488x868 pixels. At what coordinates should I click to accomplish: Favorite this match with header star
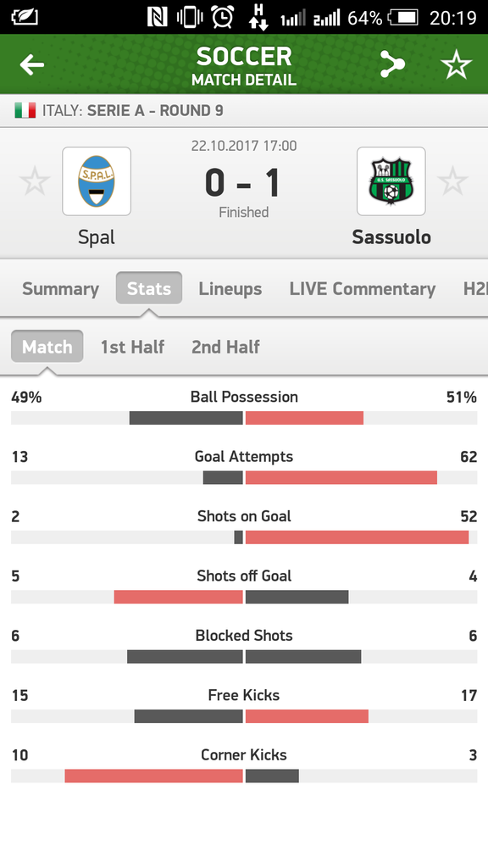pos(456,64)
